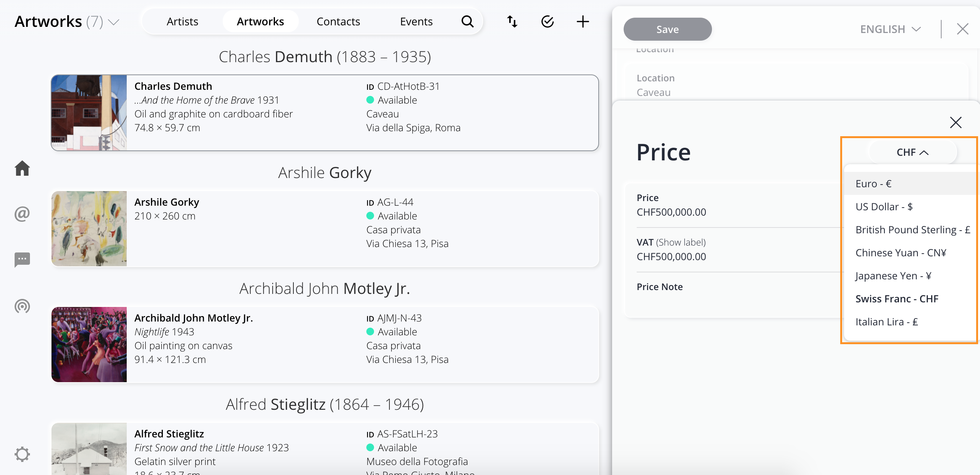Click Museo della Fotografia location text
This screenshot has height=475, width=980.
pos(417,462)
